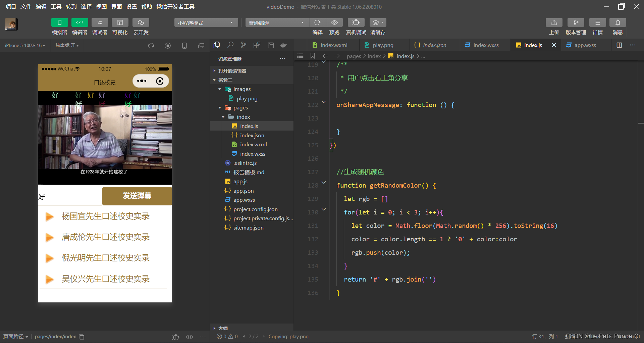Click the video player in the simulator

(x=105, y=138)
